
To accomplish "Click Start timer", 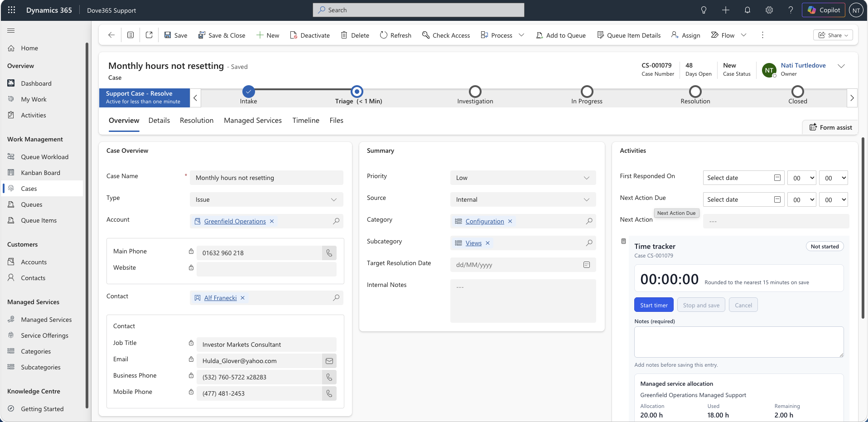I will [x=654, y=305].
